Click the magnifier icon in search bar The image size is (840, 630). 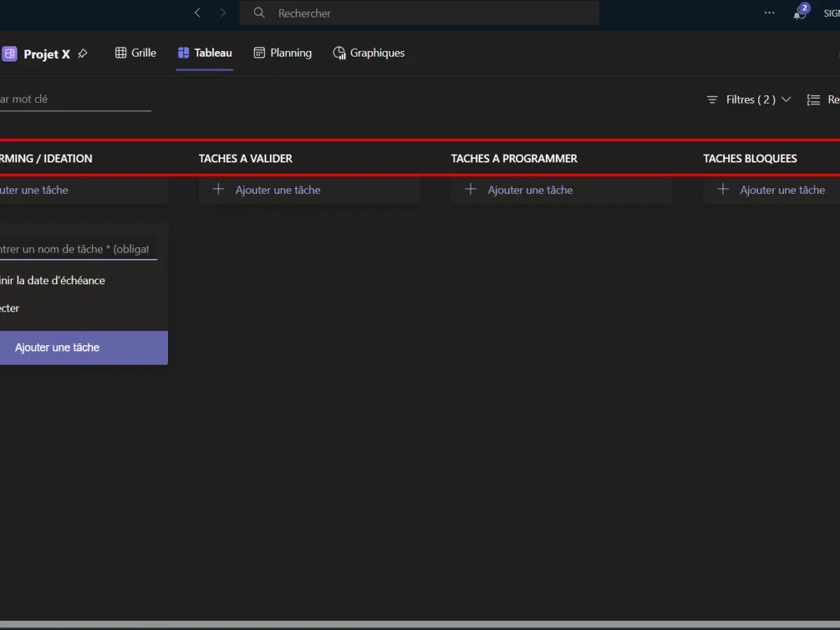259,13
